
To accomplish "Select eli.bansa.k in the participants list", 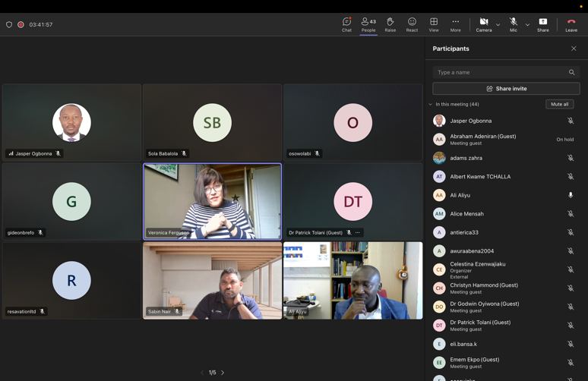I will (504, 344).
